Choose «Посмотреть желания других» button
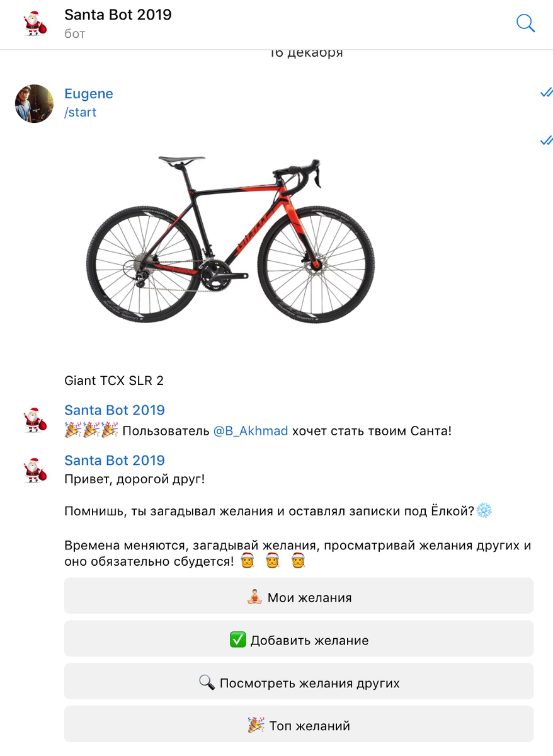This screenshot has width=553, height=756. click(299, 681)
